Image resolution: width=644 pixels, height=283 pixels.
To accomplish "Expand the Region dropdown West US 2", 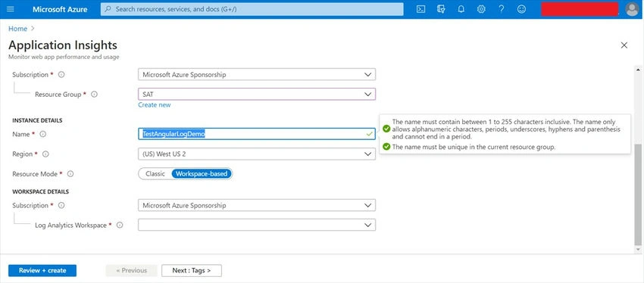I will 257,154.
